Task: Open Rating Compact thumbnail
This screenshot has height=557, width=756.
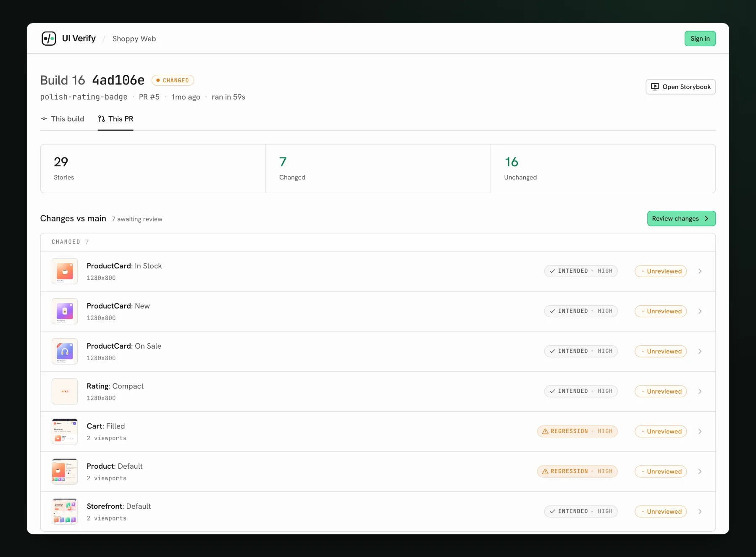Action: (x=65, y=391)
